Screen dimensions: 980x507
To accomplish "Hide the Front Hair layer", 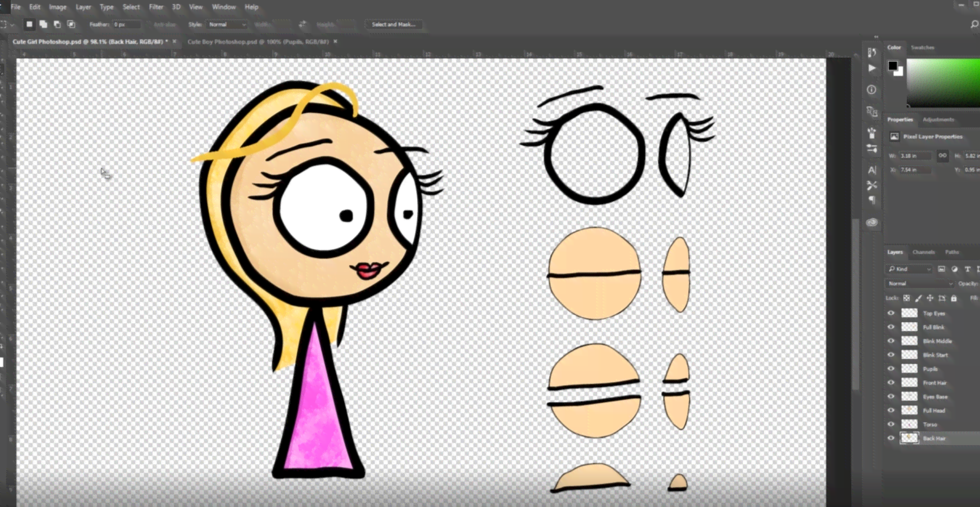I will click(891, 383).
